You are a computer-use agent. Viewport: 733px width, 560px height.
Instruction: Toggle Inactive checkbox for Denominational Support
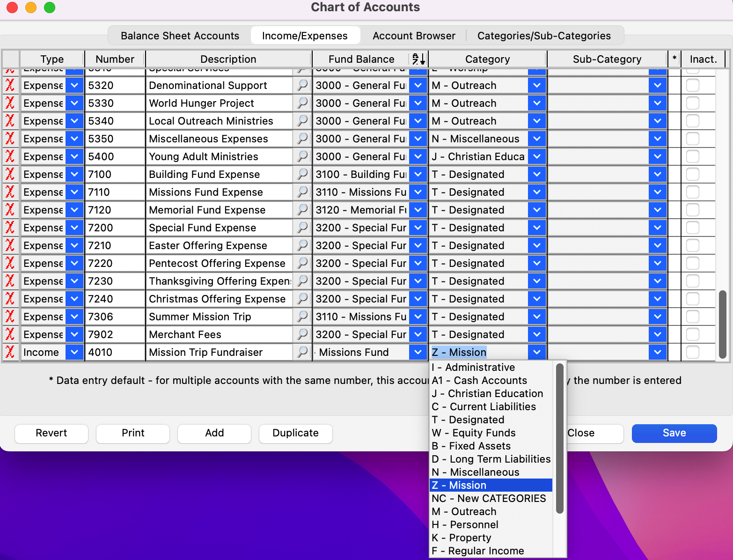tap(692, 85)
